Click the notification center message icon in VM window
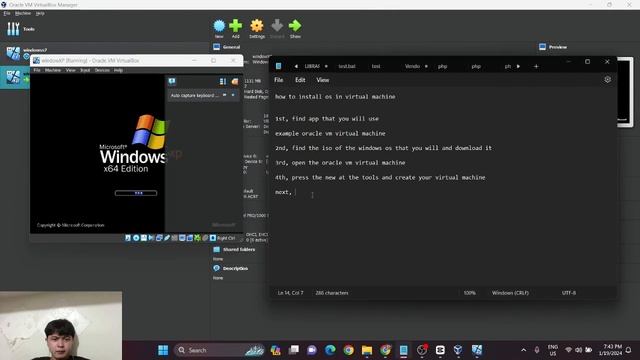This screenshot has height=360, width=640. coord(172,81)
